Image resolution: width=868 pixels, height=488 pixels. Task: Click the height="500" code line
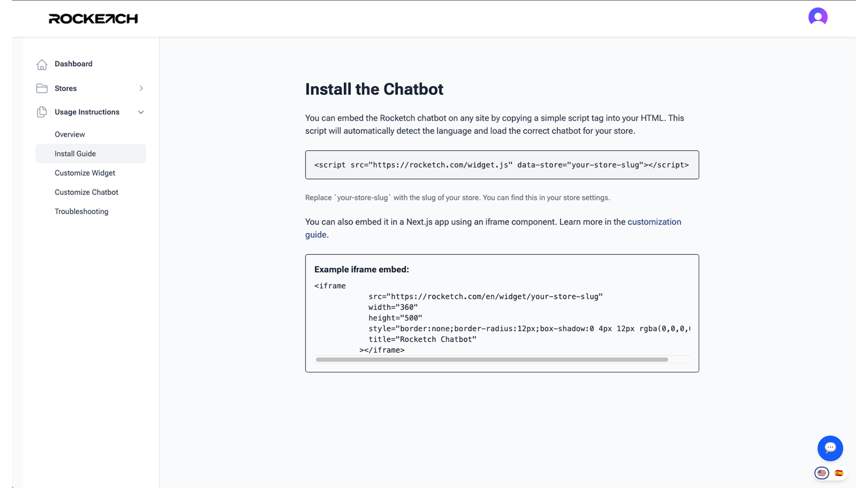[x=395, y=318]
